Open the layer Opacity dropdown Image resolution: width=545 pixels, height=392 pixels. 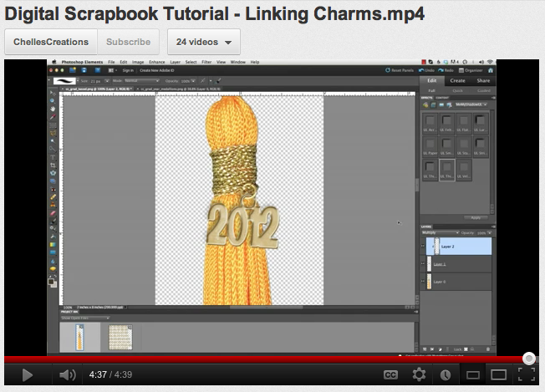[x=489, y=232]
